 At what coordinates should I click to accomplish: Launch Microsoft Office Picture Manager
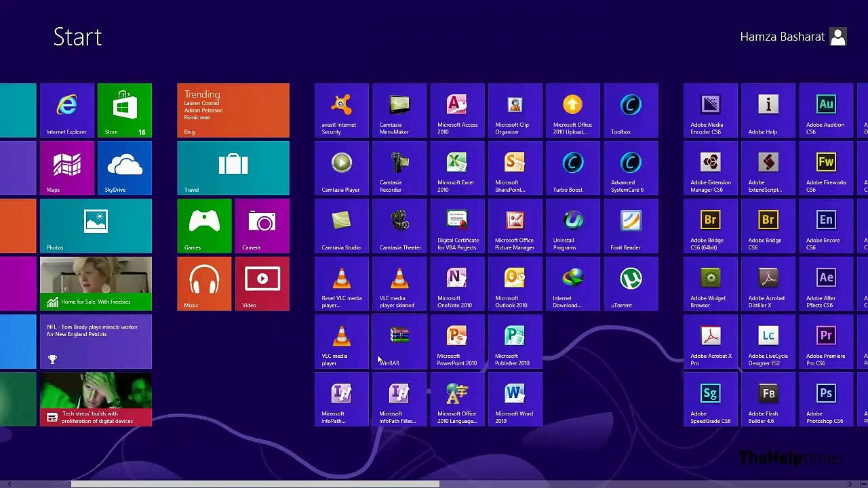click(x=515, y=226)
